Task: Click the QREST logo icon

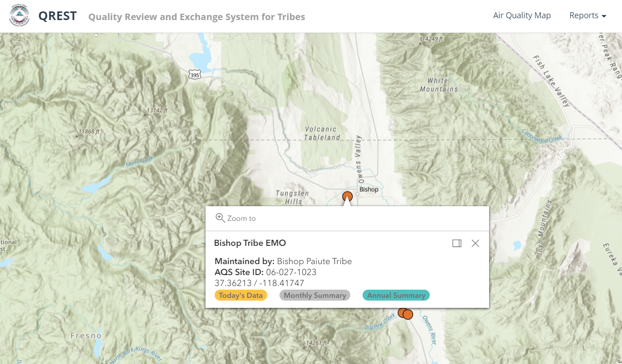Action: (19, 16)
